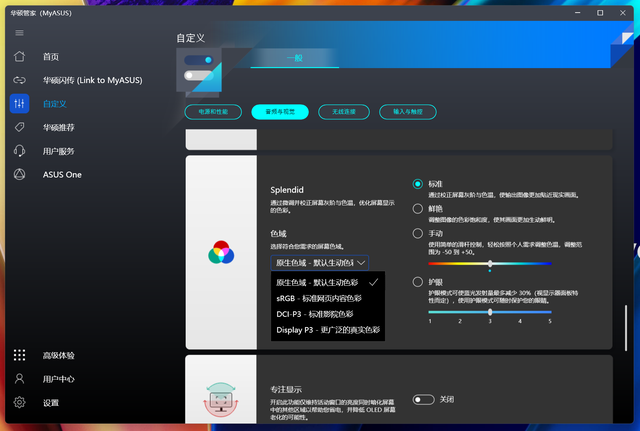Close the MyASUS window
Screen dimensions: 640x431
point(622,13)
